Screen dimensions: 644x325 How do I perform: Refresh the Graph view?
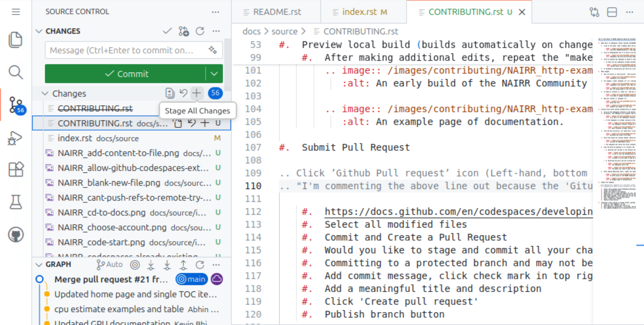point(200,264)
